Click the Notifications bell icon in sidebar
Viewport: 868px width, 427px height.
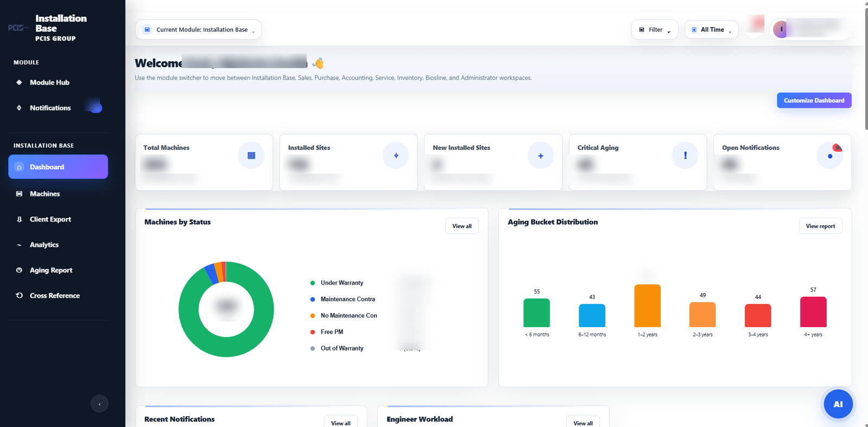coord(19,108)
